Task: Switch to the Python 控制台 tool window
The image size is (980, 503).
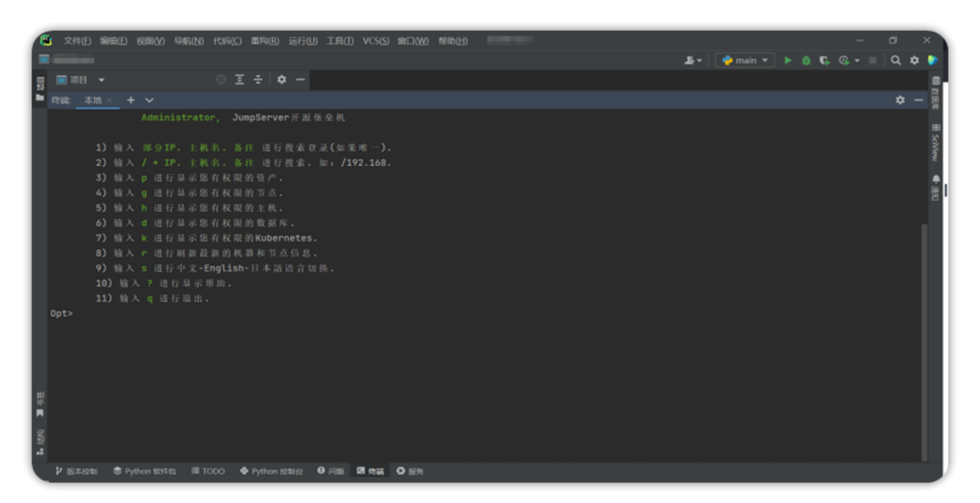Action: (x=271, y=471)
